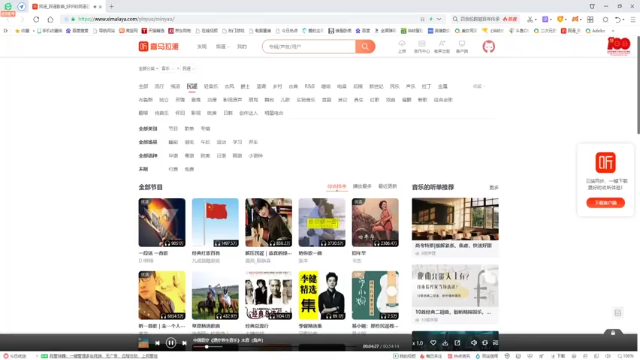This screenshot has height=360, width=640.
Task: Click the browser address bar URL
Action: (x=127, y=19)
